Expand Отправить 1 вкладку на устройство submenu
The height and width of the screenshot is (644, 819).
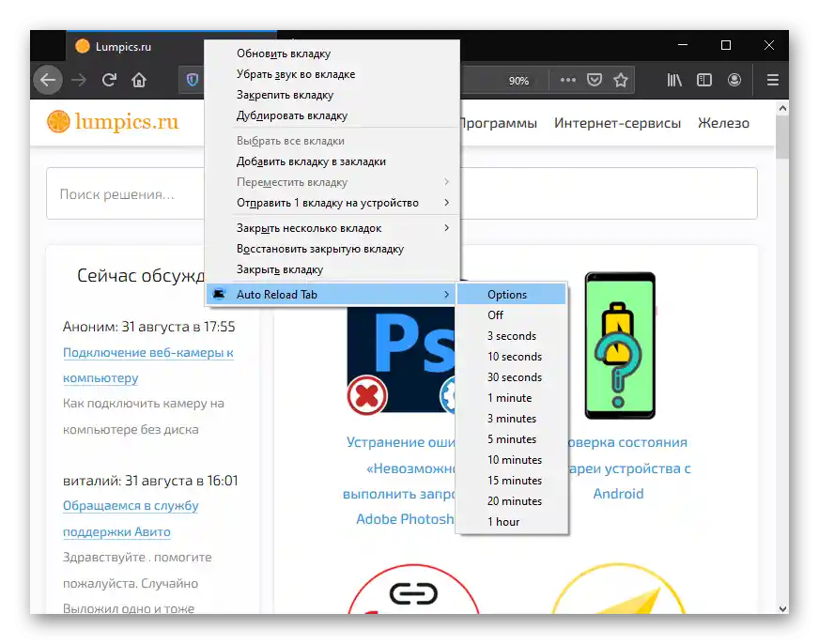tap(332, 203)
